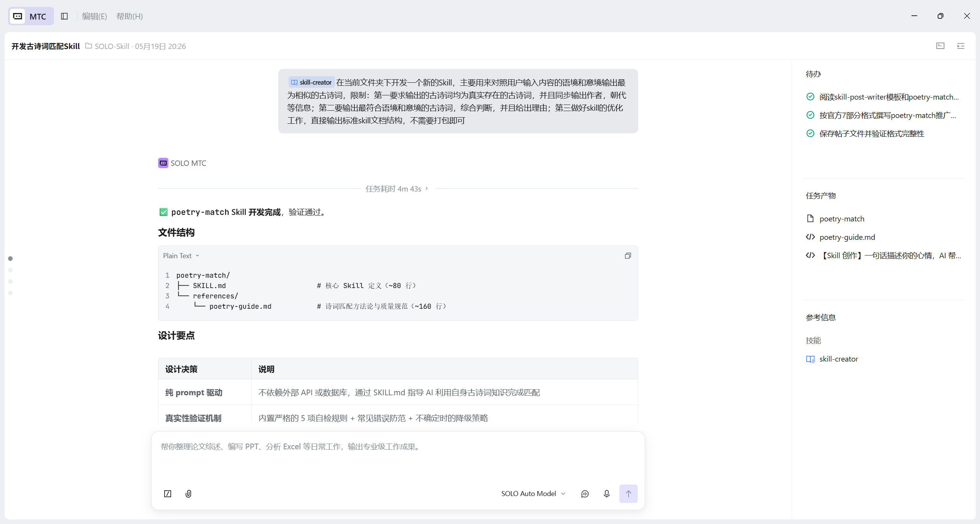Click the poetry-match file icon

[810, 218]
